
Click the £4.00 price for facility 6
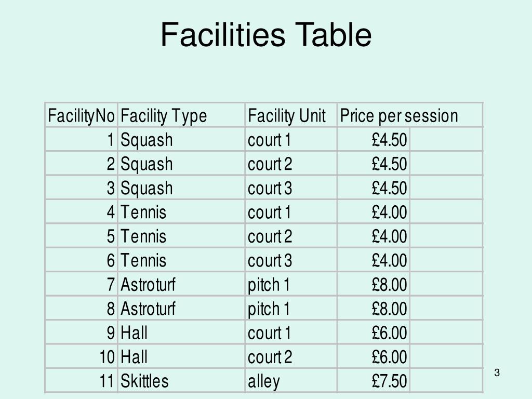[374, 260]
